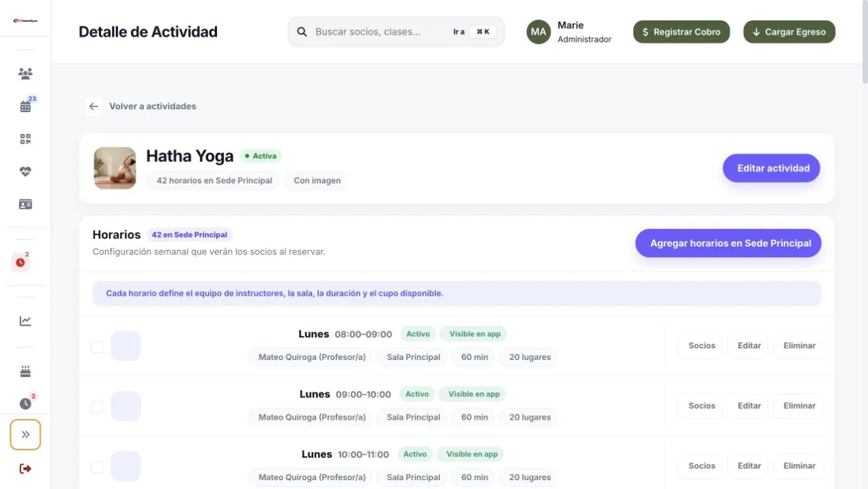Image resolution: width=868 pixels, height=489 pixels.
Task: Open the red clock alert icon
Action: pos(20,262)
